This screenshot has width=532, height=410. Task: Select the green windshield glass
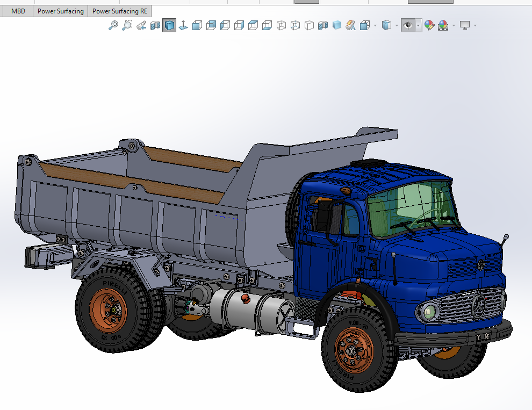[412, 208]
